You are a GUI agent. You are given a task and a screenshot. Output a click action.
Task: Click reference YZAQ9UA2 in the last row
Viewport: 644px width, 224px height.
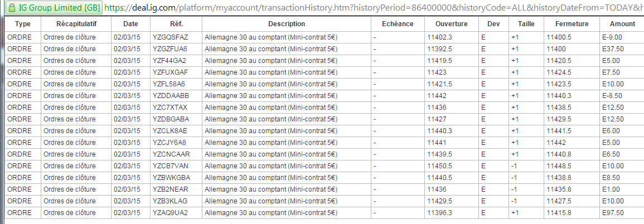(x=170, y=212)
